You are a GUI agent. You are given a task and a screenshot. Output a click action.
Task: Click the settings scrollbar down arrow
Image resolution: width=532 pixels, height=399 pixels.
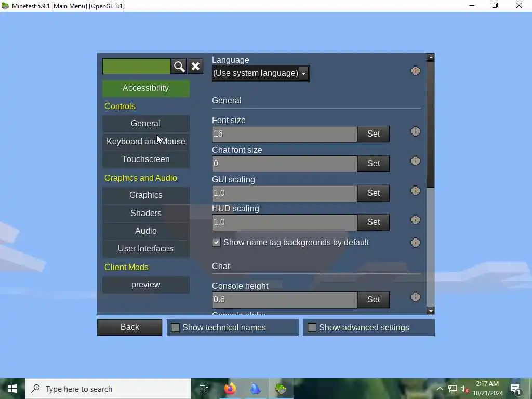(x=431, y=311)
